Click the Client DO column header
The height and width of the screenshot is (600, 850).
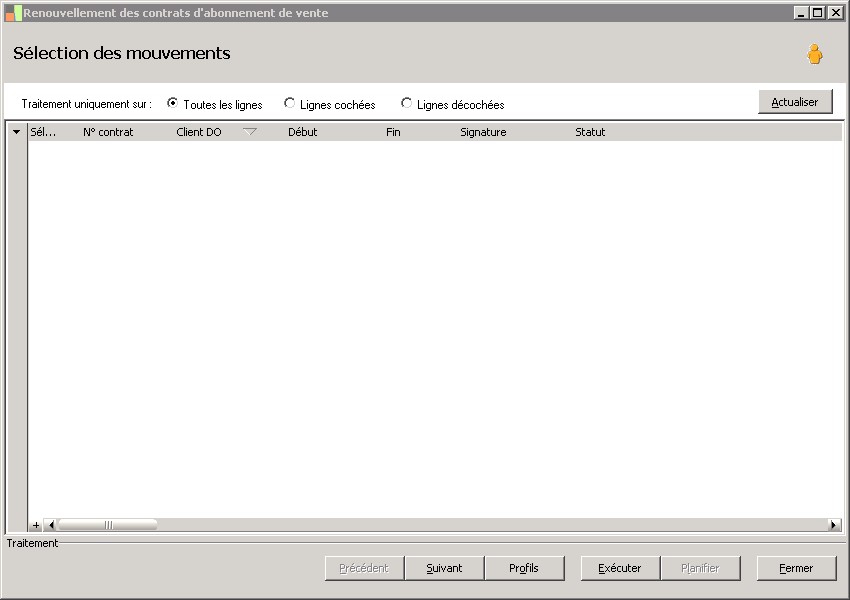tap(199, 132)
